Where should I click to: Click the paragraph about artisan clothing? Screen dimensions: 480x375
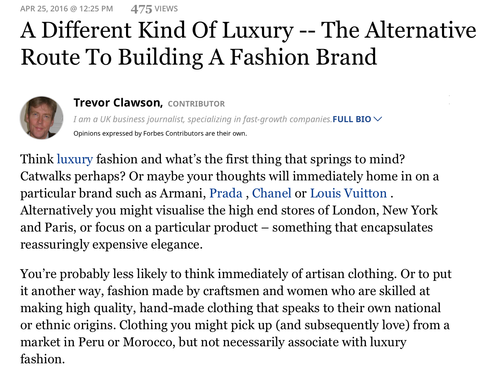coord(236,316)
